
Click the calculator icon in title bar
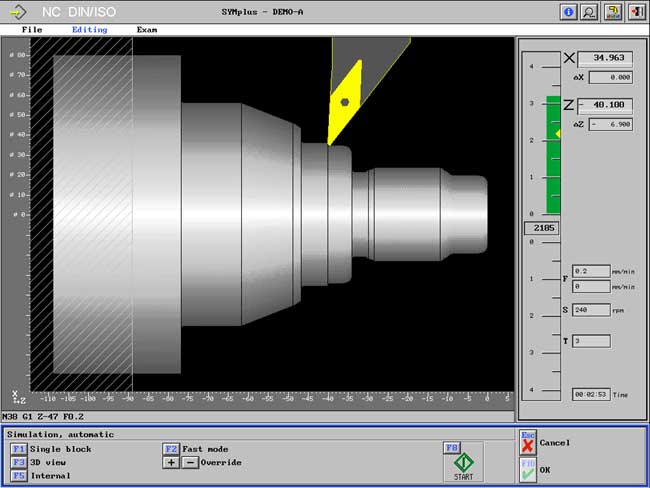click(x=614, y=12)
